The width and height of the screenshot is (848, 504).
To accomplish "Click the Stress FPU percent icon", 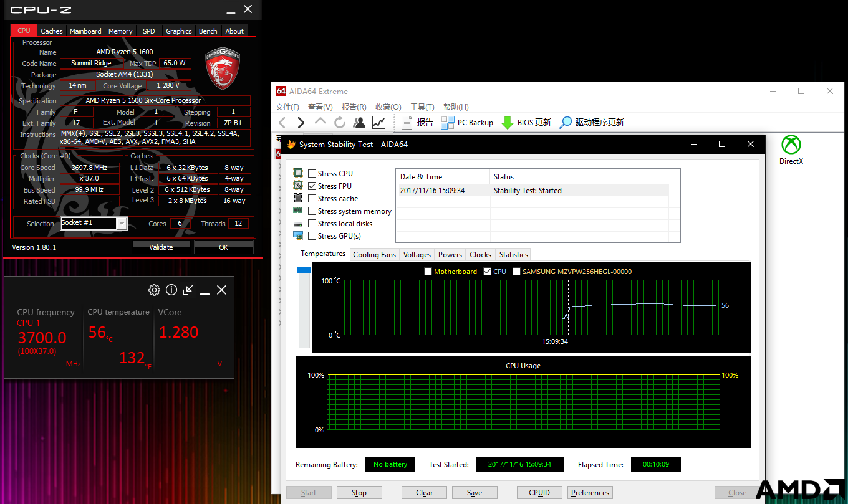I will pyautogui.click(x=298, y=186).
